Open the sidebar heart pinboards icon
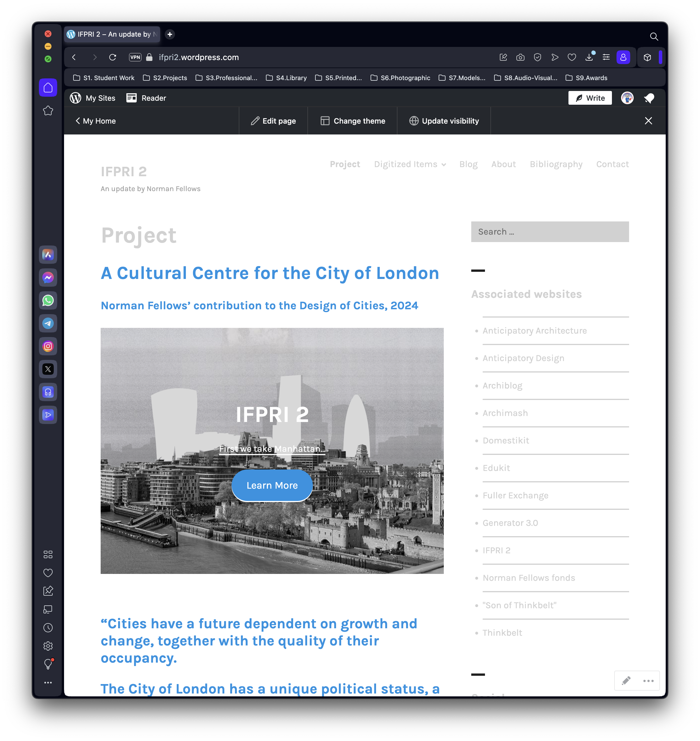 (48, 573)
